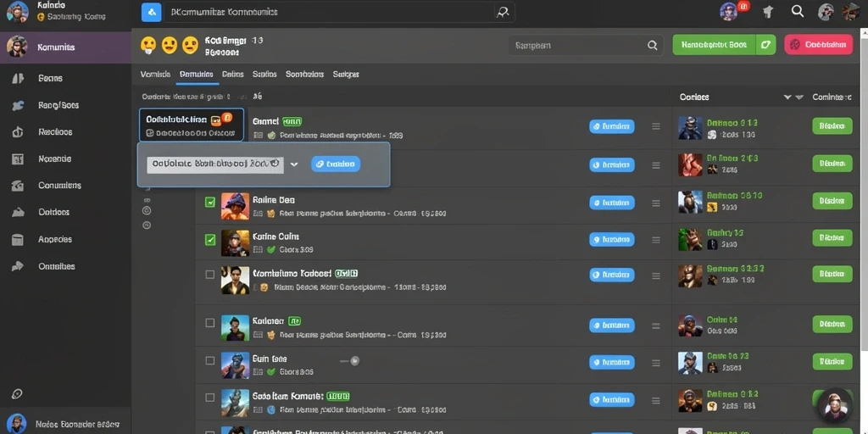This screenshot has width=868, height=434.
Task: Open hamburger menu in the Raline Dea row
Action: 656,203
